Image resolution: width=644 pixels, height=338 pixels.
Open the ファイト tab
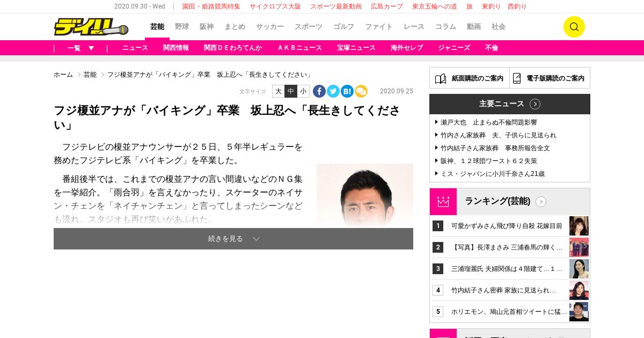tap(379, 27)
